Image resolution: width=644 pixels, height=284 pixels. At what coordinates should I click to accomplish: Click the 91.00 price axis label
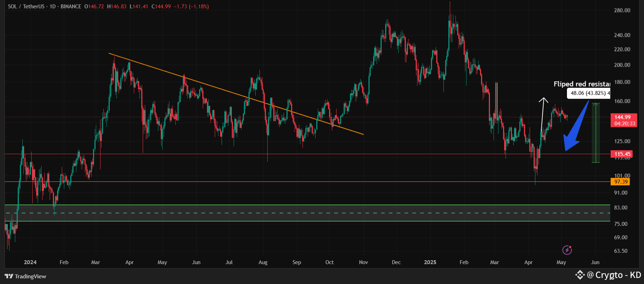(x=621, y=193)
